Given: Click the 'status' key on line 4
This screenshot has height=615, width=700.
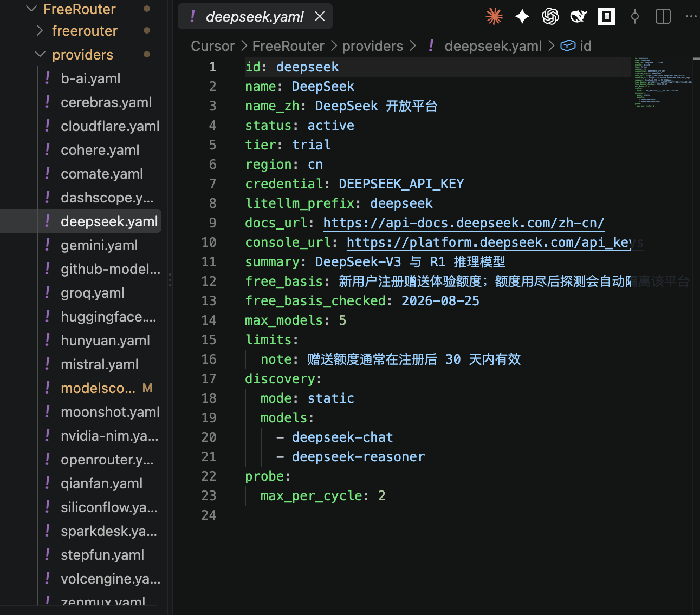Looking at the screenshot, I should click(268, 126).
